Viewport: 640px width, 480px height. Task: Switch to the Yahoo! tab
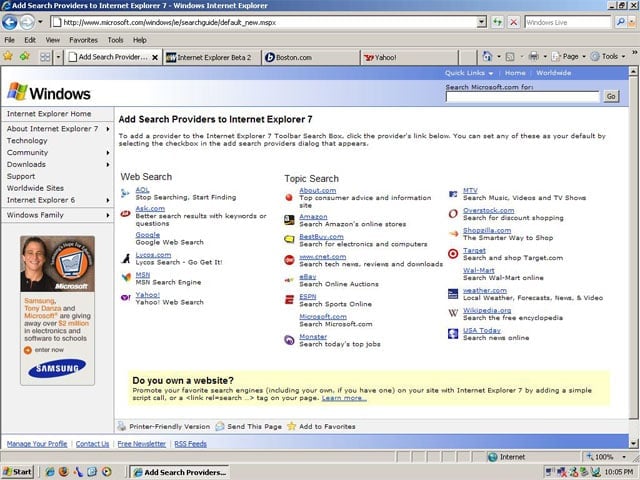[409, 58]
